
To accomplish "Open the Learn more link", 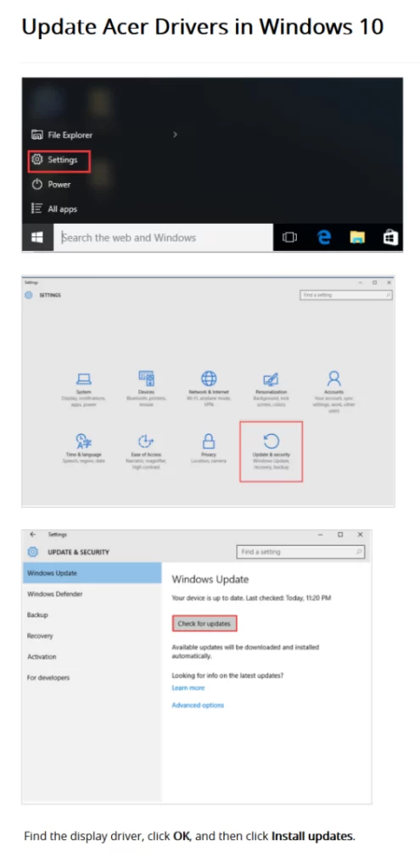I will [188, 687].
